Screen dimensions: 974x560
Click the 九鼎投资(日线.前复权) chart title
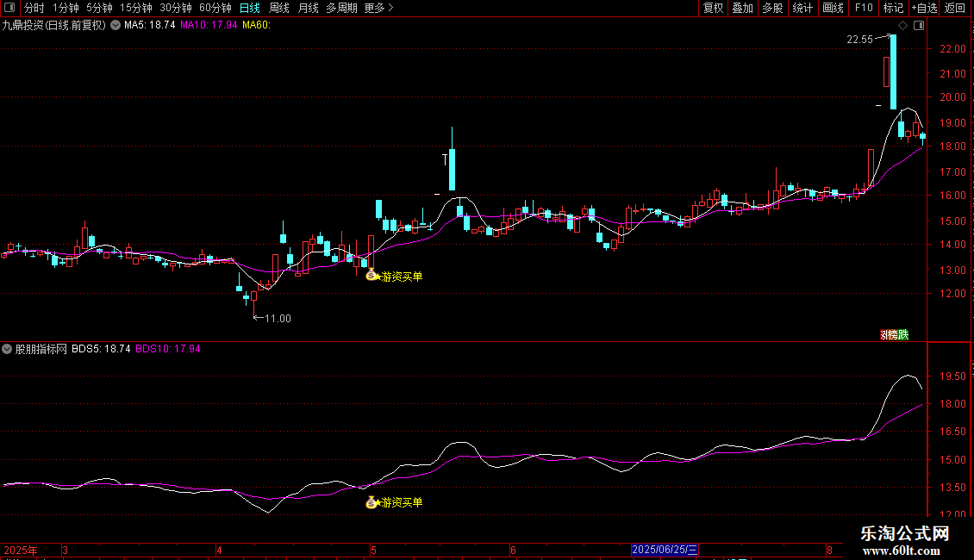(x=54, y=26)
